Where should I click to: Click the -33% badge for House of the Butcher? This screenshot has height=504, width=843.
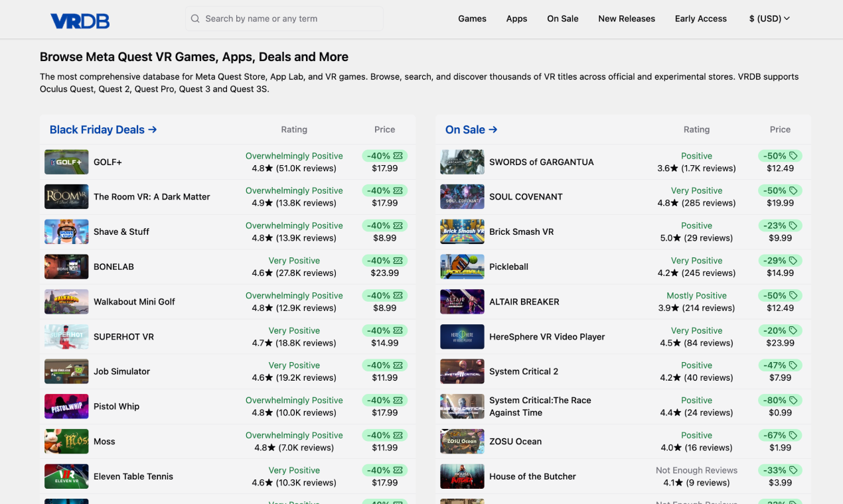[780, 470]
